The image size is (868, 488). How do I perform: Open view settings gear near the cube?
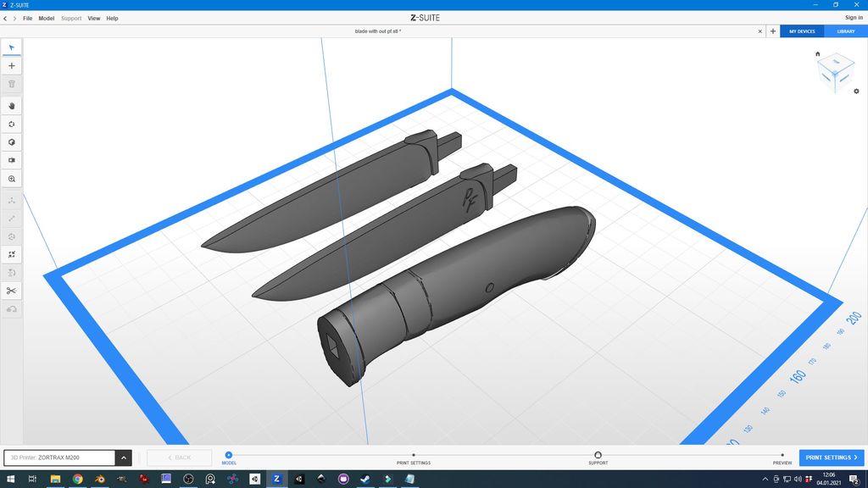[856, 91]
